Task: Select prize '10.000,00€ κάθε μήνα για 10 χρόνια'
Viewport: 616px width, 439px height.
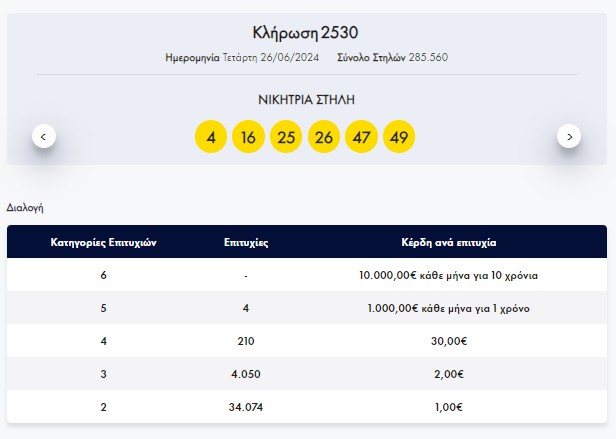Action: [449, 275]
